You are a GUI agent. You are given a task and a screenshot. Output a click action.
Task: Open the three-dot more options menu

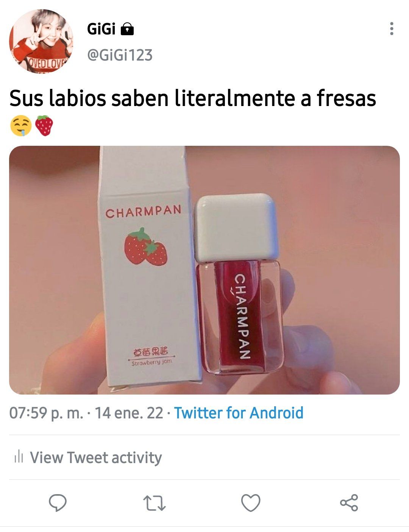point(392,29)
